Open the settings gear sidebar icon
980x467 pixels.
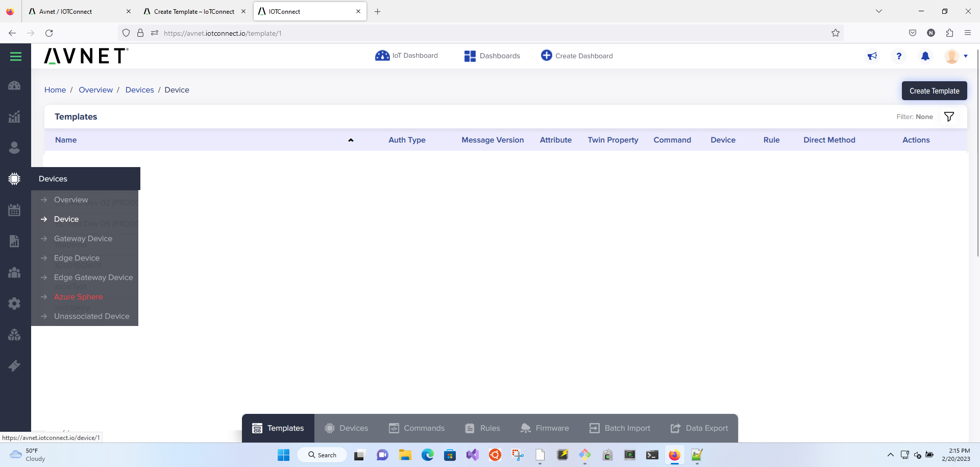tap(14, 303)
